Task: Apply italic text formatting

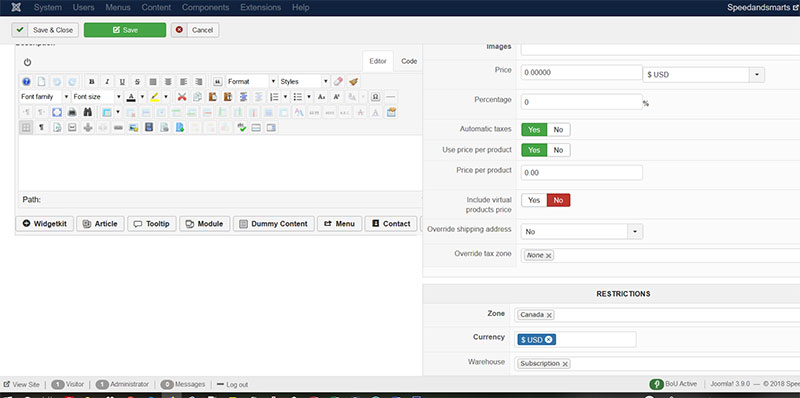Action: [x=107, y=82]
